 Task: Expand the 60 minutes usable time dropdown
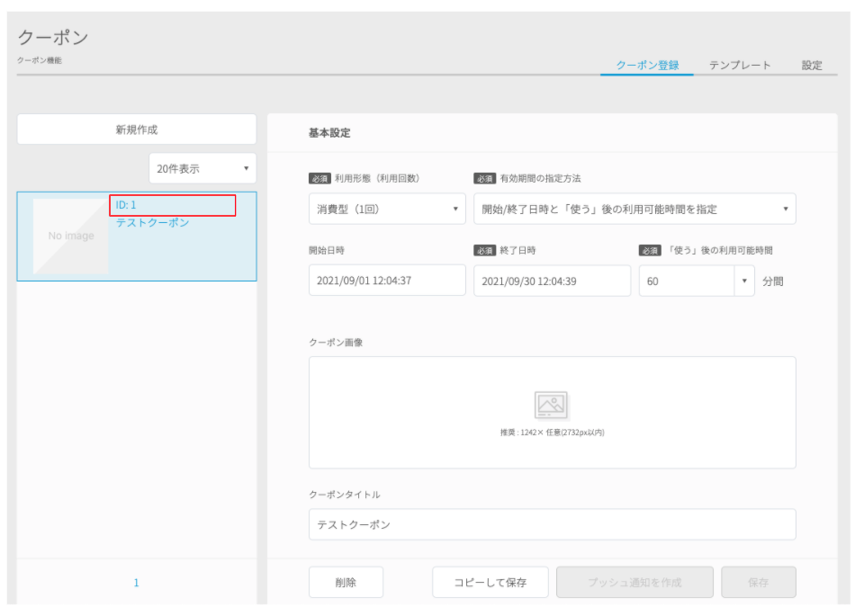(x=697, y=281)
